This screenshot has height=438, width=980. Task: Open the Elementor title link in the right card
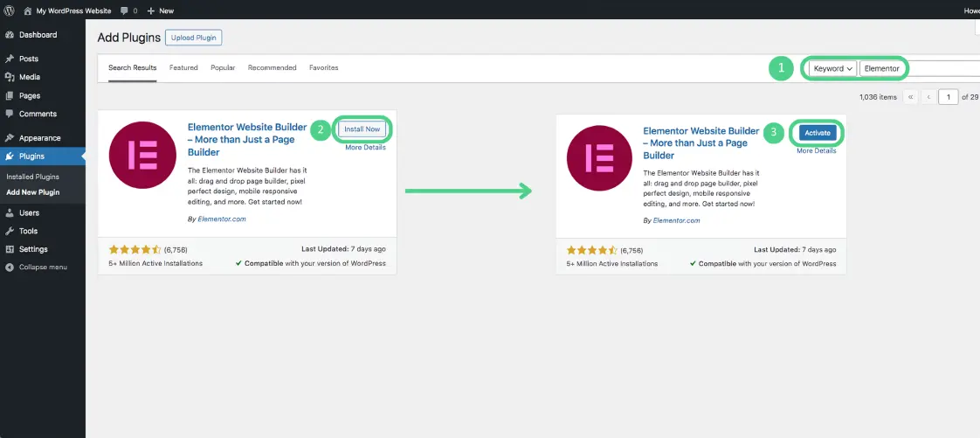(x=701, y=143)
